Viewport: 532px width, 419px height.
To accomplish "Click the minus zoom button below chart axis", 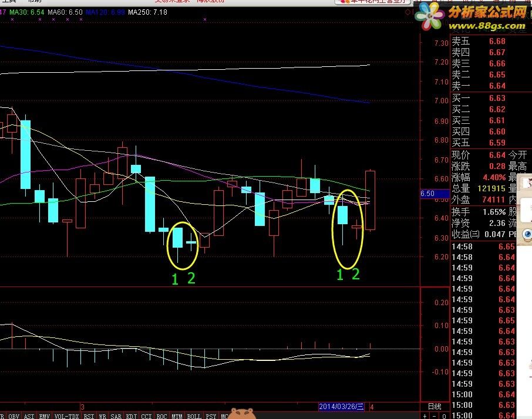I will click(435, 416).
